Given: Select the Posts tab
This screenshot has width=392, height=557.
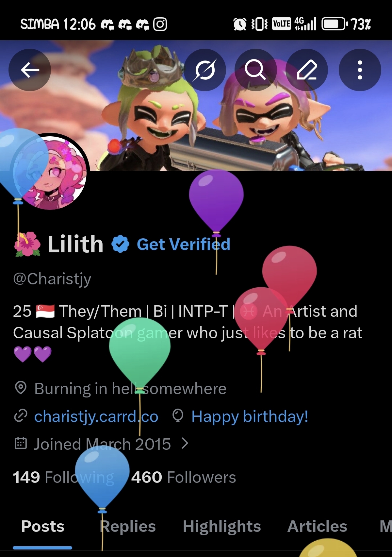Looking at the screenshot, I should [43, 526].
